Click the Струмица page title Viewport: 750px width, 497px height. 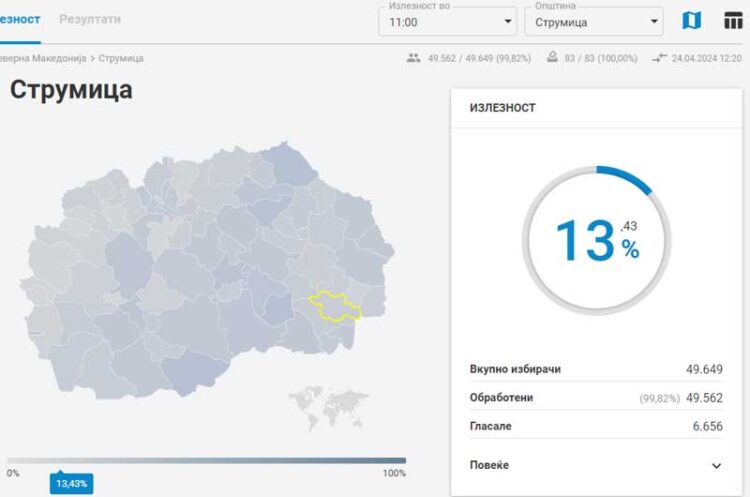point(71,89)
